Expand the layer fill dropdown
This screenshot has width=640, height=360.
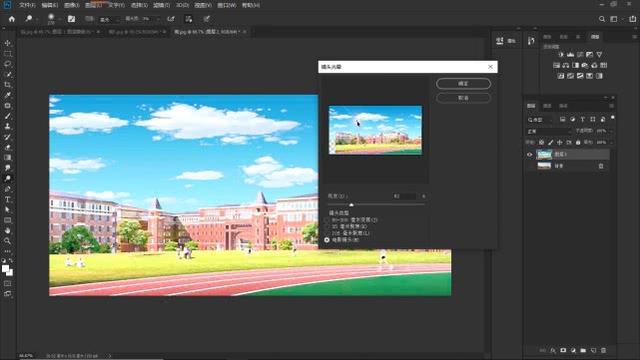[x=610, y=142]
